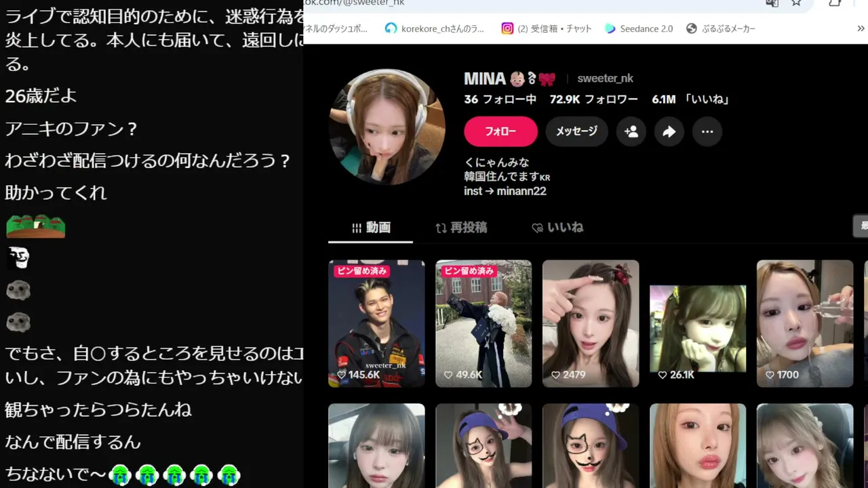Bookmark this page with the star icon
This screenshot has width=868, height=488.
796,3
